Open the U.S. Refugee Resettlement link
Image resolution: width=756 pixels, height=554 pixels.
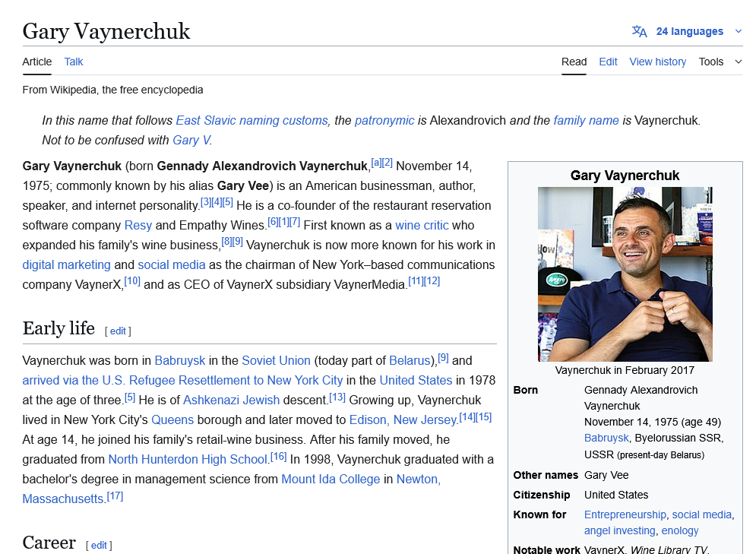coord(182,381)
